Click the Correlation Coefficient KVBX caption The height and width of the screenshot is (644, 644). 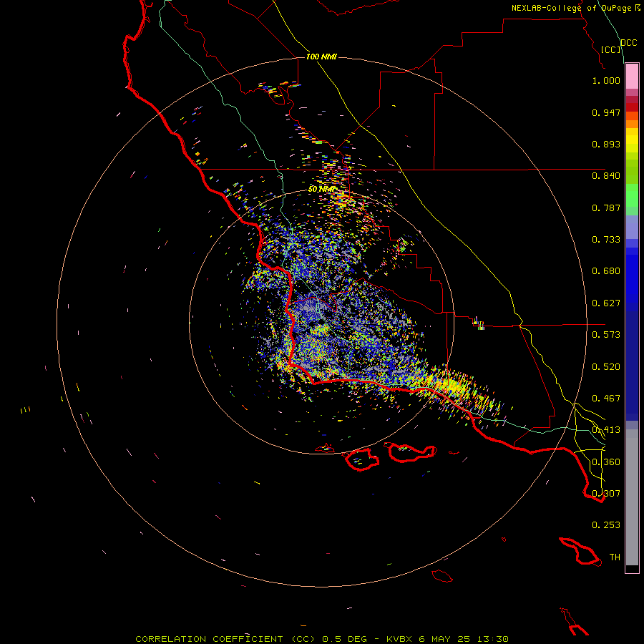(x=322, y=639)
